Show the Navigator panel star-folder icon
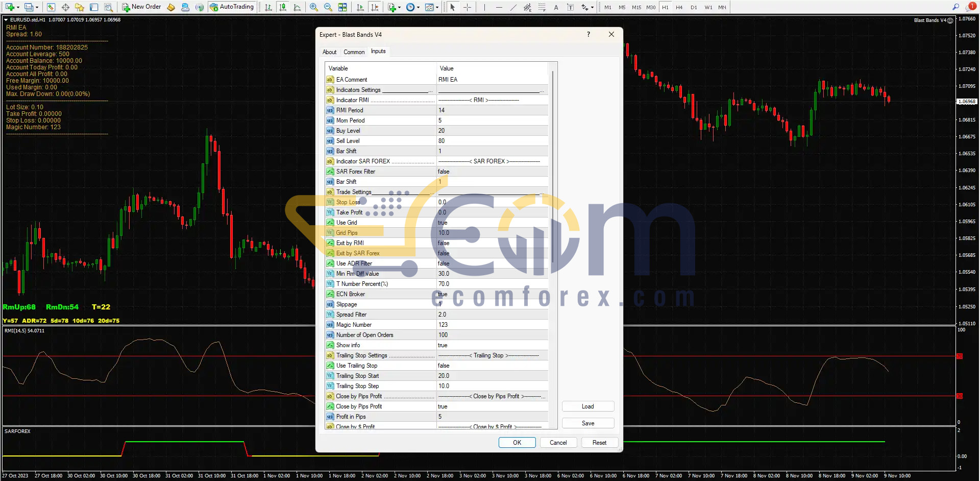 [80, 7]
